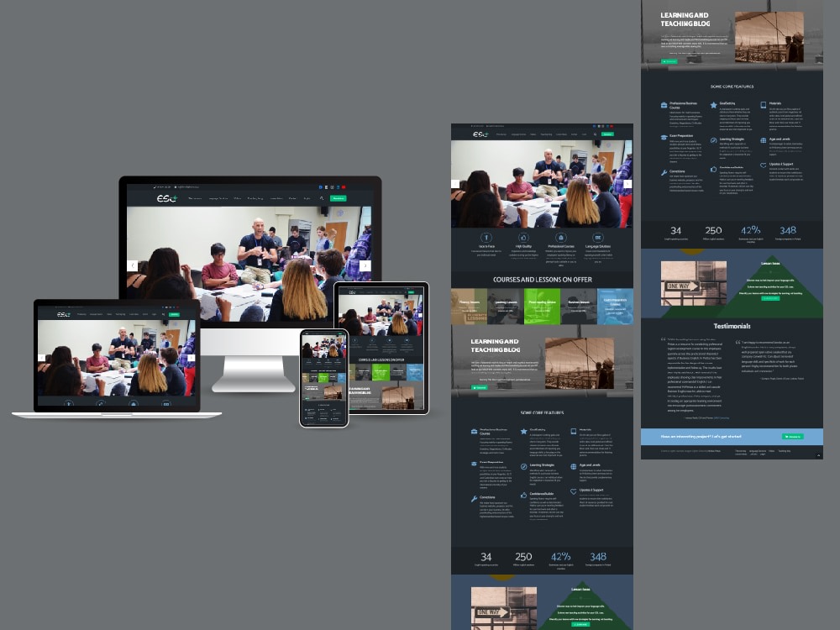Open the search icon in the centre page header
Image resolution: width=840 pixels, height=630 pixels.
[x=595, y=134]
